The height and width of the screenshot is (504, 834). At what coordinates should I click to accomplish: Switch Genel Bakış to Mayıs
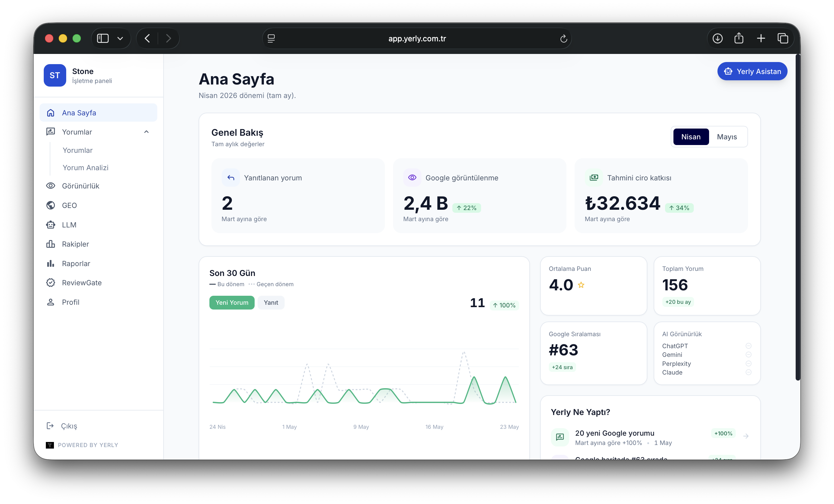(x=727, y=137)
